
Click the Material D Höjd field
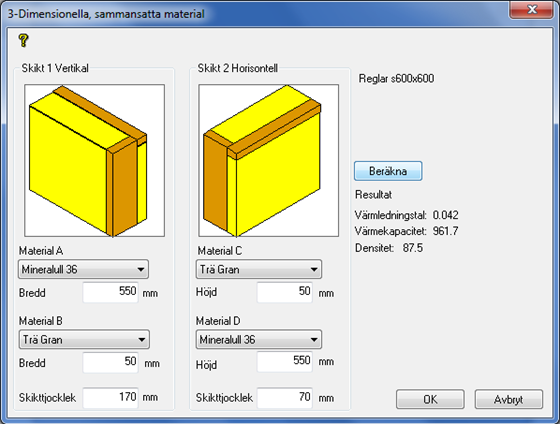(x=285, y=361)
